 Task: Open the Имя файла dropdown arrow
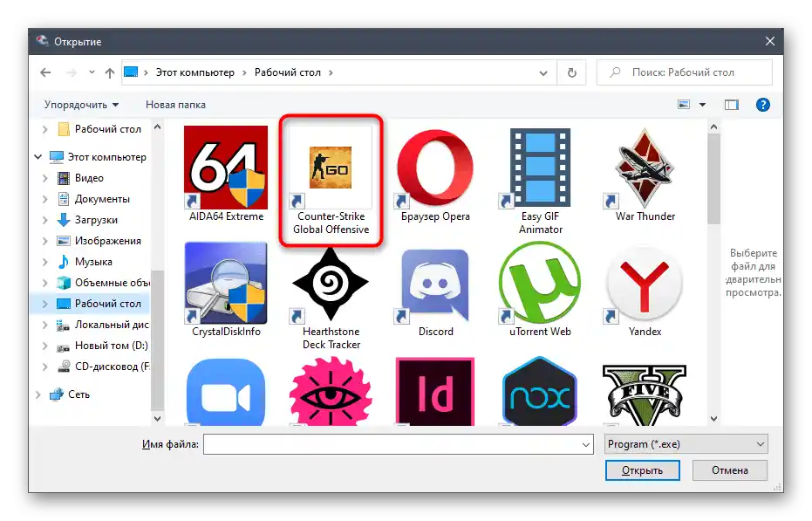586,444
